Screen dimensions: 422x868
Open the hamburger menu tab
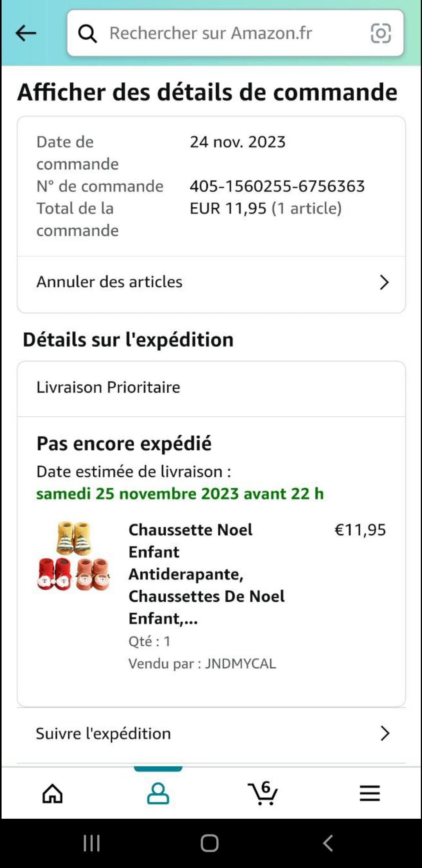[x=370, y=794]
